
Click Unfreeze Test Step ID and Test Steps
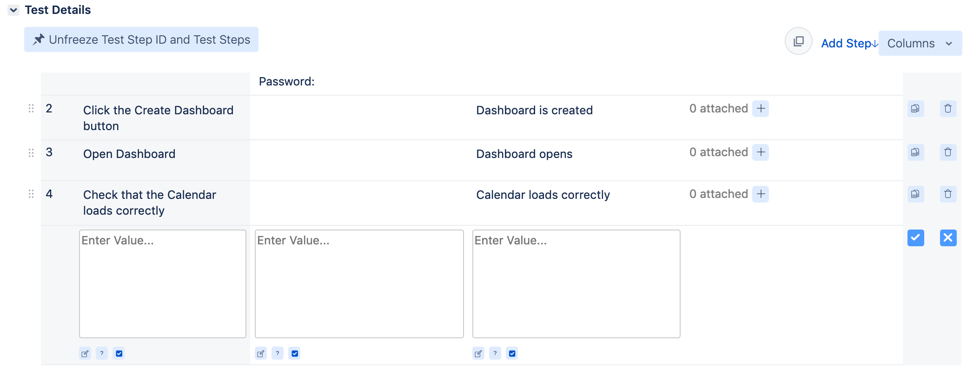(x=141, y=39)
